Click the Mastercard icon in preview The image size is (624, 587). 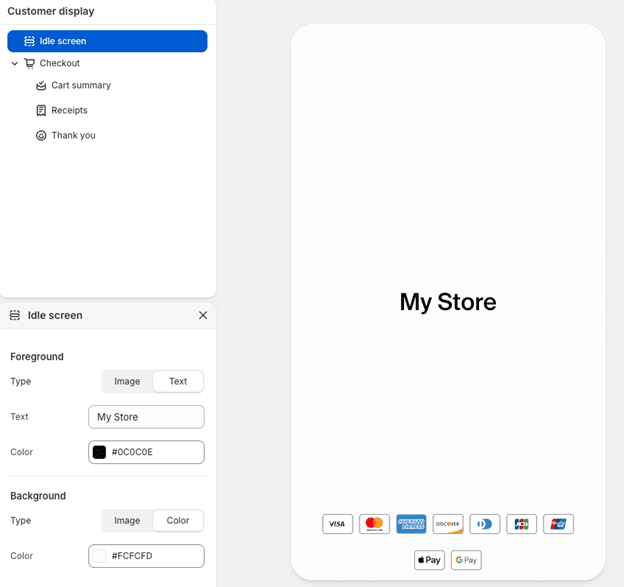374,524
